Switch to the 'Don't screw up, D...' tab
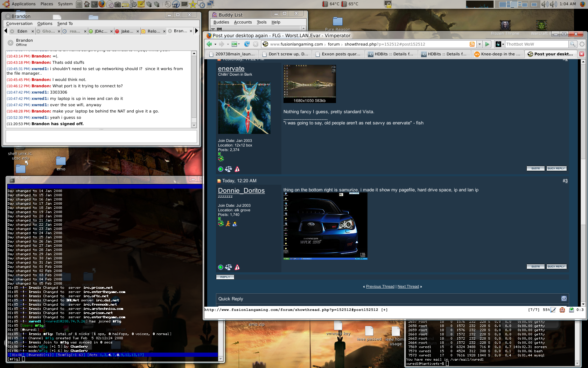This screenshot has height=368, width=588. click(x=285, y=54)
